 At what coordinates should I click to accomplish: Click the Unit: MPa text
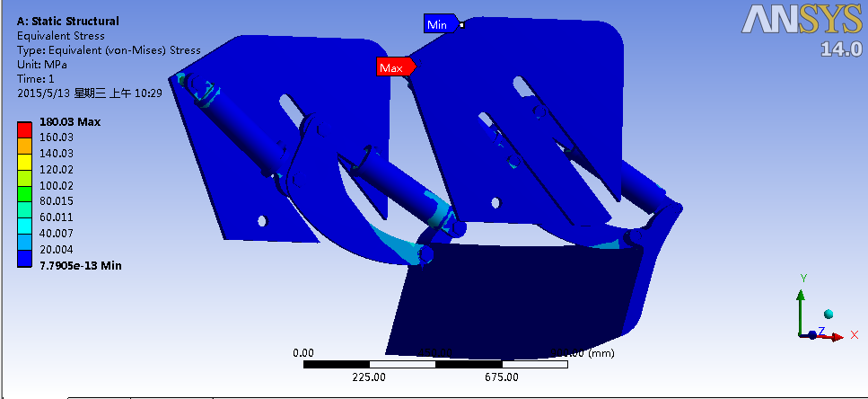42,65
